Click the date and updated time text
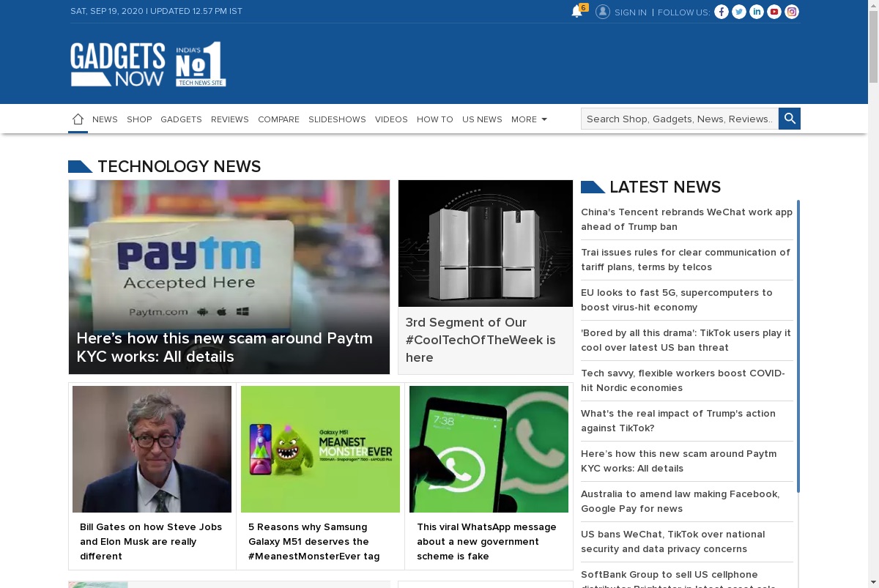This screenshot has width=879, height=588. tap(156, 11)
